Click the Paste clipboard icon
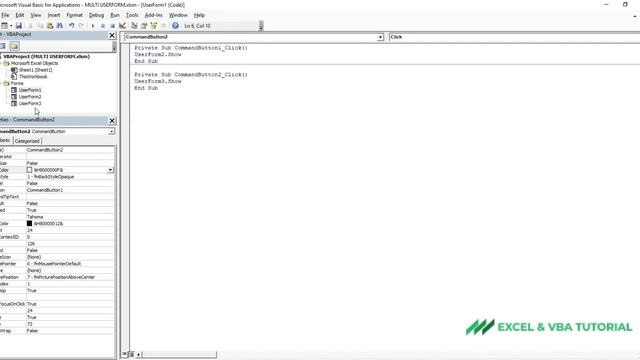The height and width of the screenshot is (360, 640). (x=50, y=26)
